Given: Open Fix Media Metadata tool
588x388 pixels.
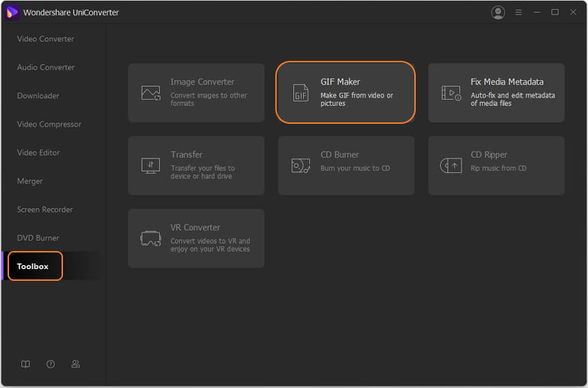Looking at the screenshot, I should pyautogui.click(x=496, y=93).
